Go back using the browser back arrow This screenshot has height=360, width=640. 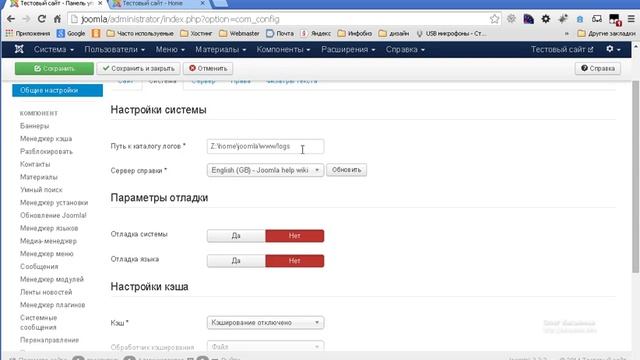[11, 19]
